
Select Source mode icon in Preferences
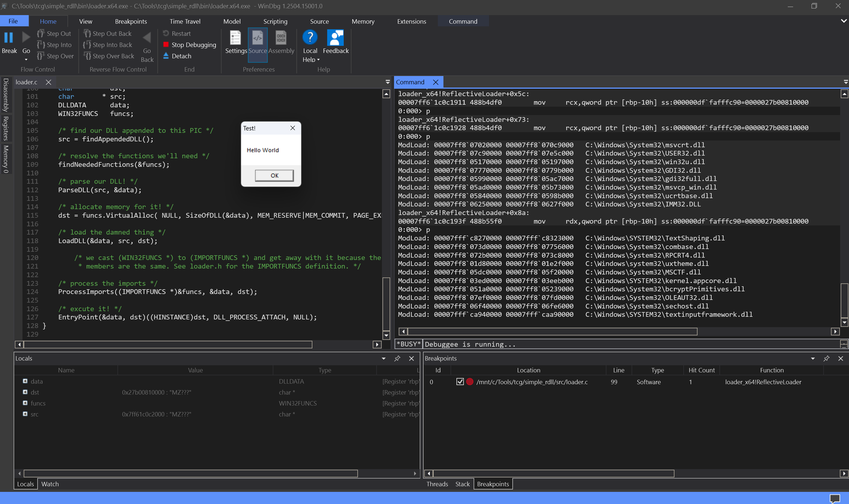click(x=257, y=38)
